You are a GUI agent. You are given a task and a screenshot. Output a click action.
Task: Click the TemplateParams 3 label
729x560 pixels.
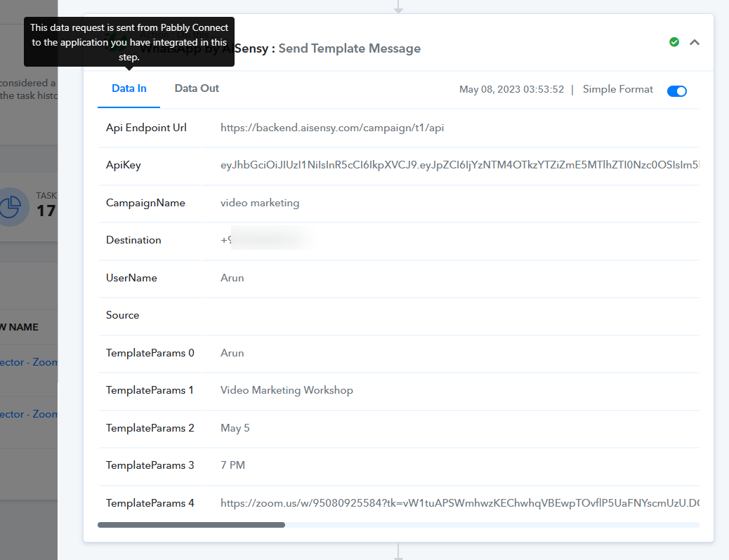150,465
